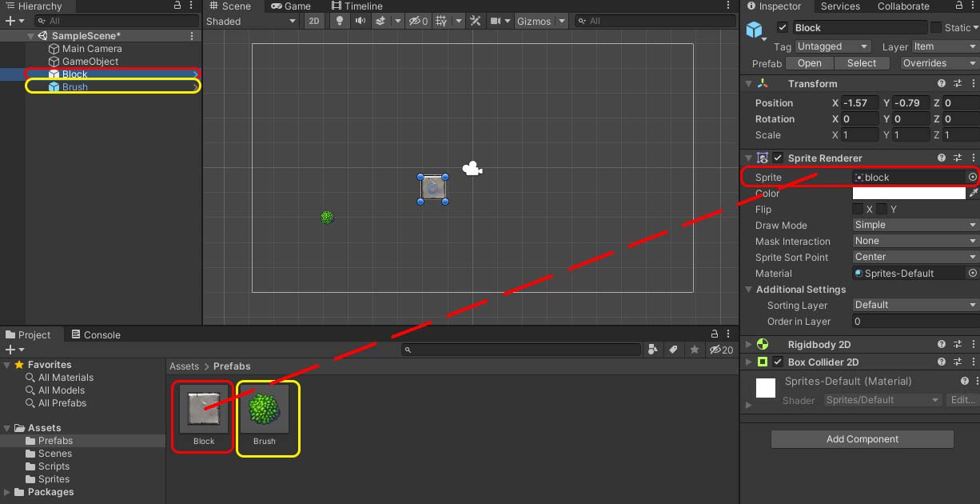Viewport: 980px width, 504px height.
Task: Click the 2D view mode button
Action: [315, 21]
